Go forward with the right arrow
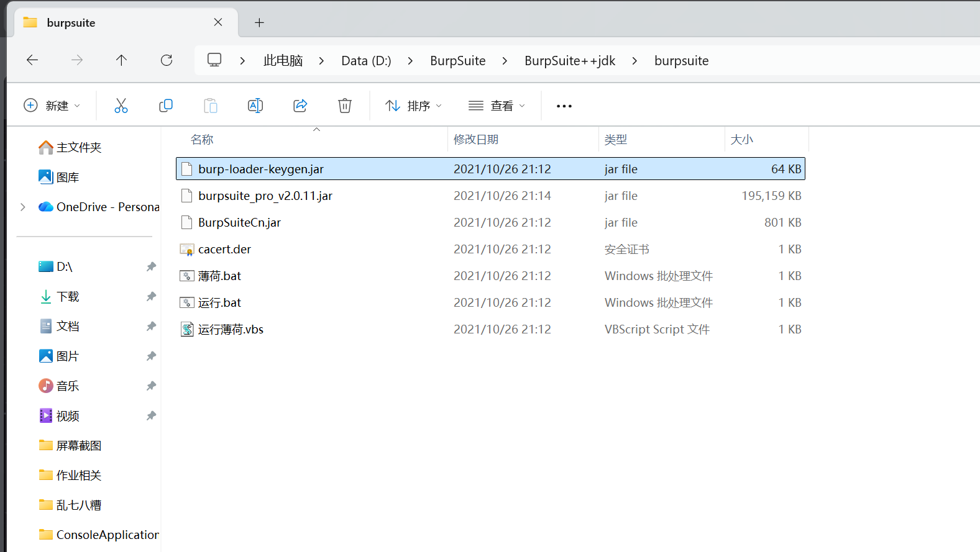This screenshot has height=552, width=980. point(77,60)
